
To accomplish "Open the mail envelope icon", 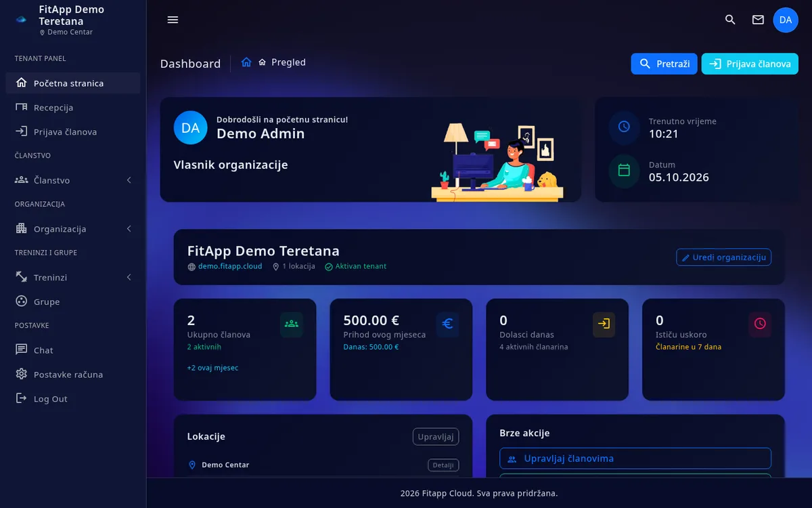I will pos(758,20).
